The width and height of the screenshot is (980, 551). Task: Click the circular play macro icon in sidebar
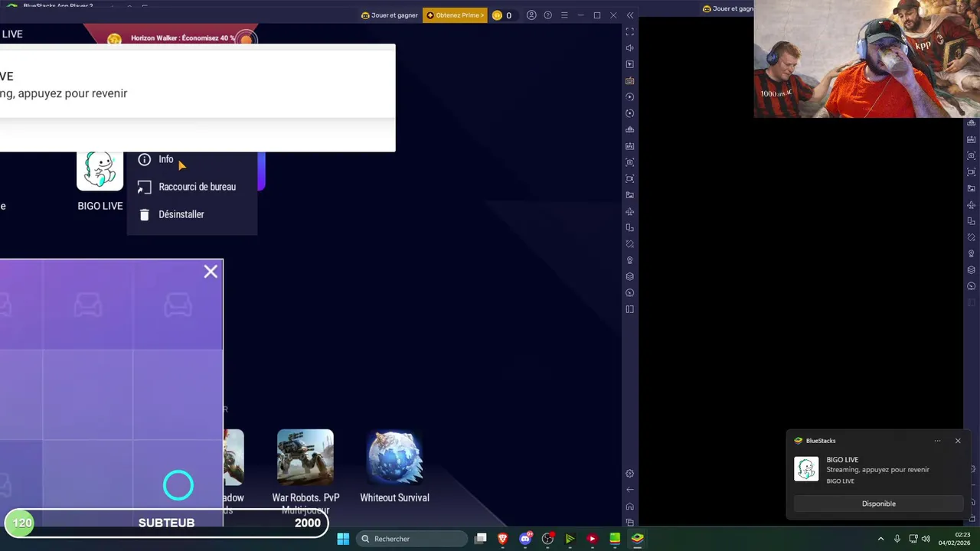[629, 97]
